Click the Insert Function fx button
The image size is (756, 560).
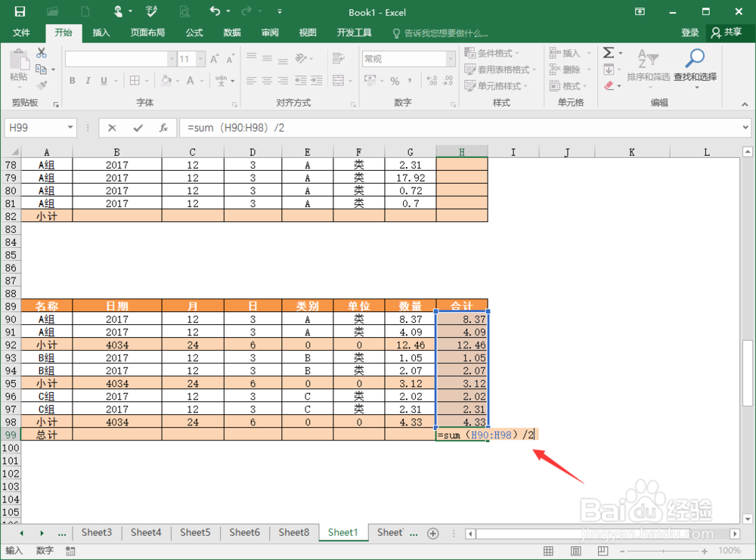point(163,128)
